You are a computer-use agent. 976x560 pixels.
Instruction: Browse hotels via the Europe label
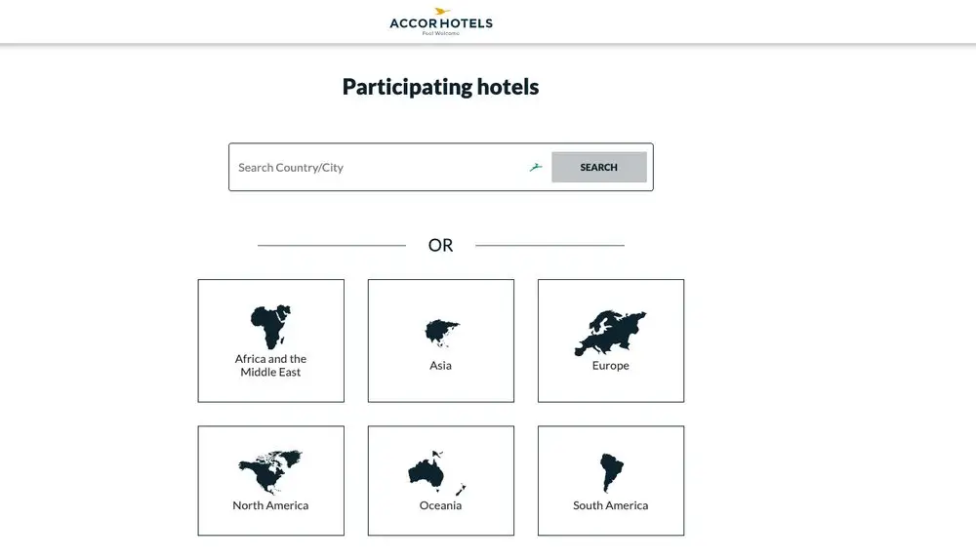[611, 365]
